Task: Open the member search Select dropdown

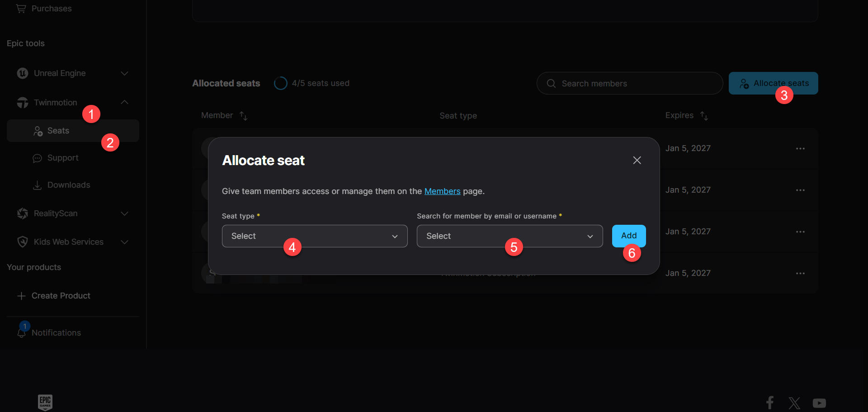Action: 509,236
